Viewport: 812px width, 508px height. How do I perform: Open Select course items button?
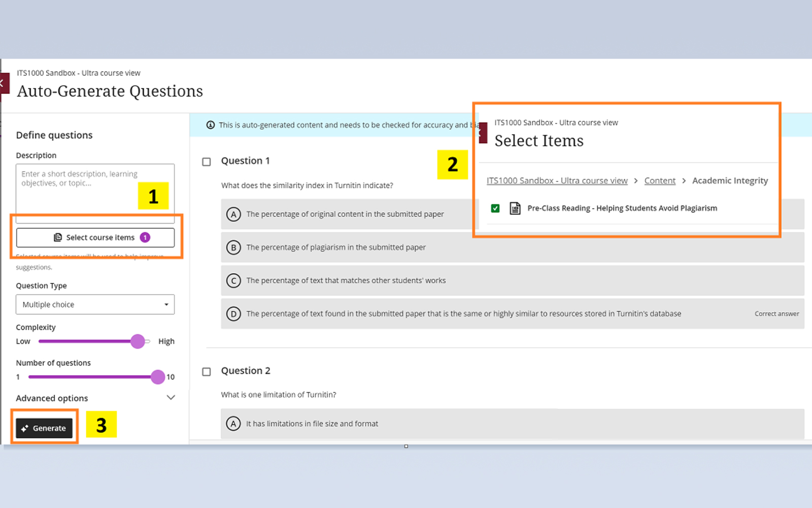coord(95,237)
